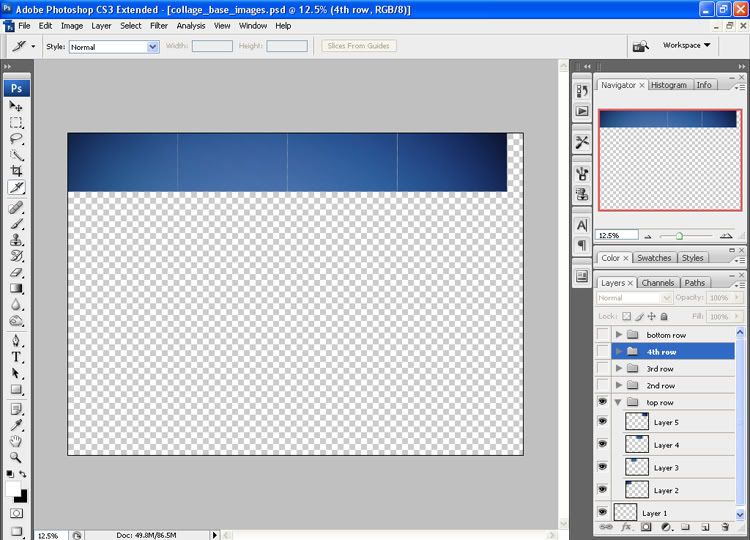Select the History Brush tool
The height and width of the screenshot is (540, 750).
tap(16, 256)
